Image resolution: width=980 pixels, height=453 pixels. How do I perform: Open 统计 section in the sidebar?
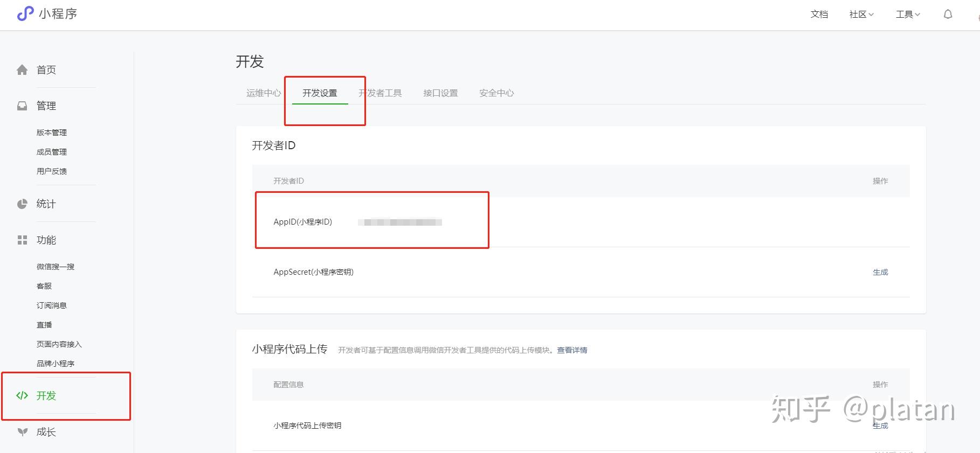click(x=46, y=204)
